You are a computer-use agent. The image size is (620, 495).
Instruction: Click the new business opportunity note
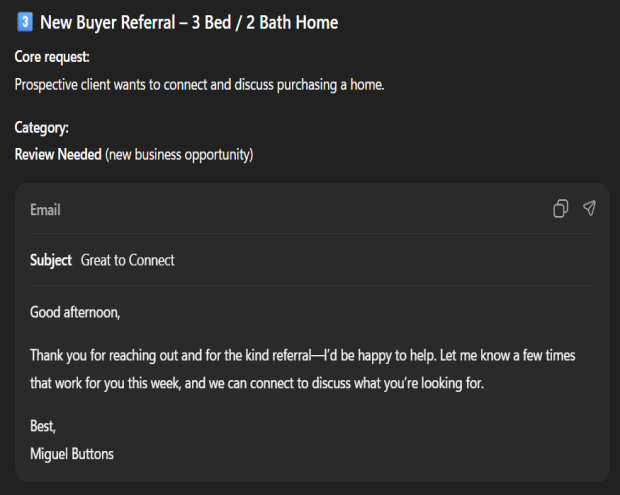point(179,154)
